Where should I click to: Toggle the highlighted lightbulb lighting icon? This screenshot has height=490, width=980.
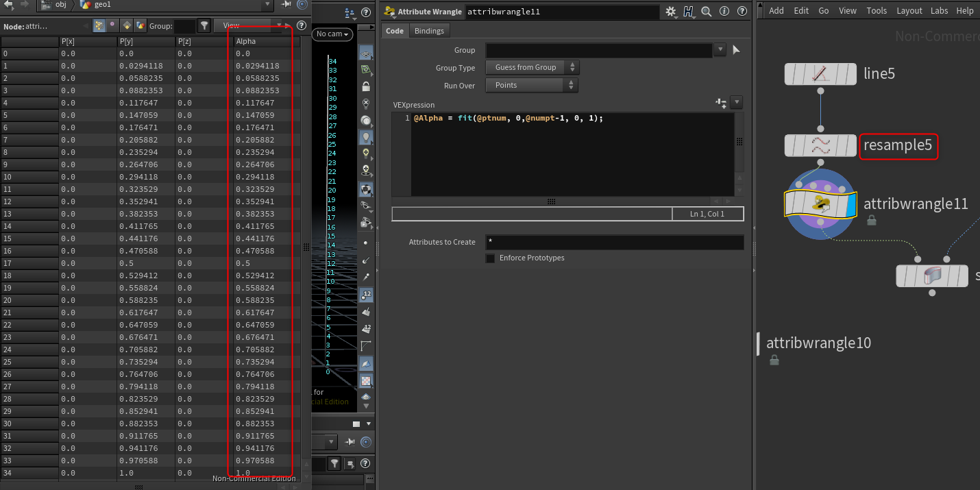tap(367, 137)
